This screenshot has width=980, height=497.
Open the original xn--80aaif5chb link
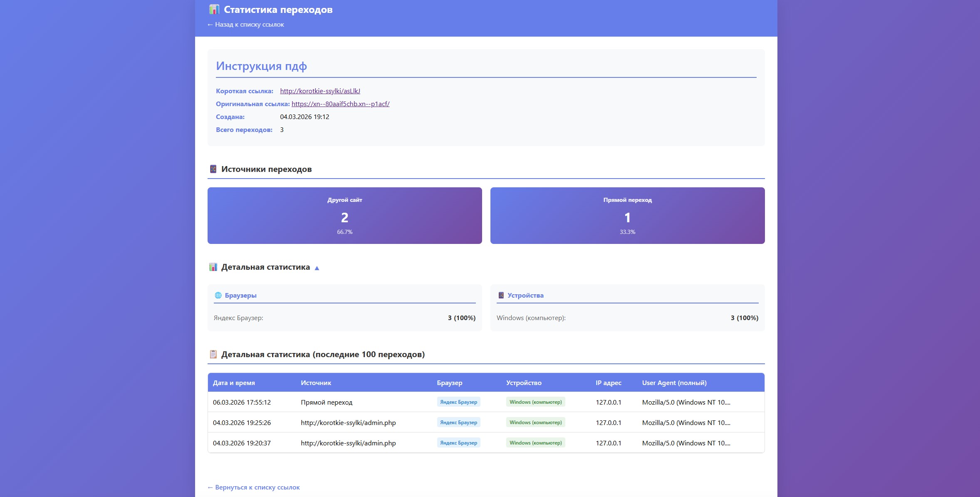(x=340, y=104)
